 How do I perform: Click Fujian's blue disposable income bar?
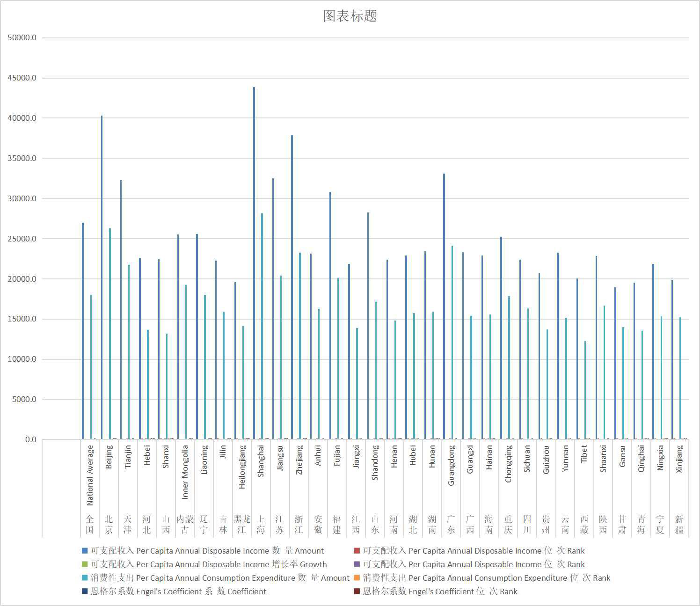pyautogui.click(x=330, y=315)
